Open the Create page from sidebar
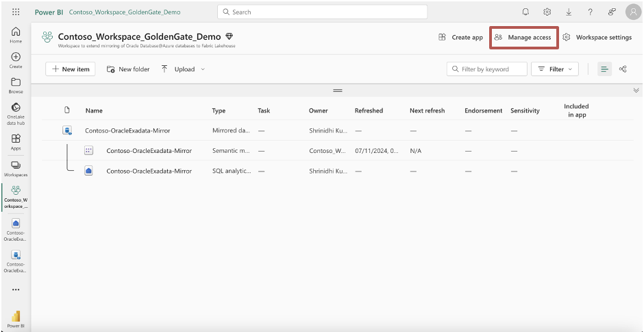 pyautogui.click(x=16, y=60)
